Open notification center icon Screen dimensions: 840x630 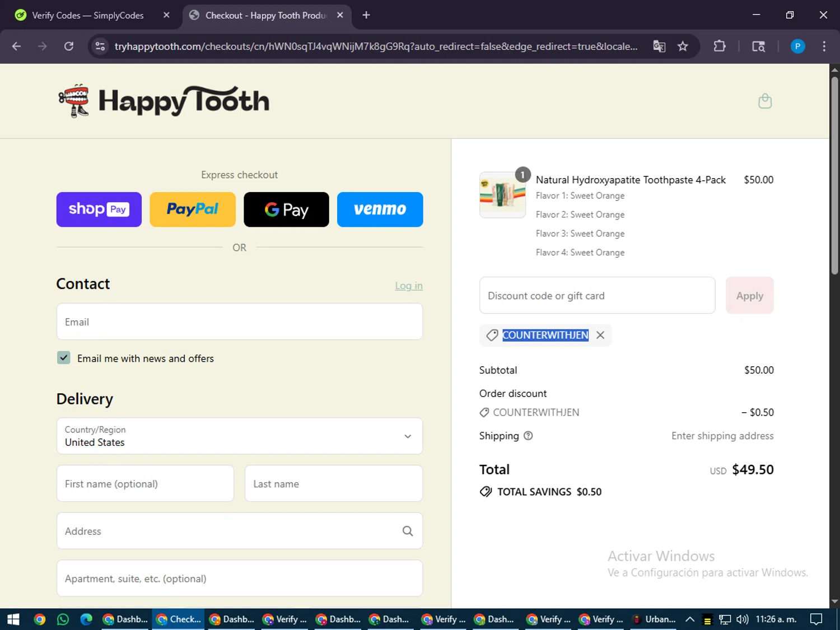point(816,619)
